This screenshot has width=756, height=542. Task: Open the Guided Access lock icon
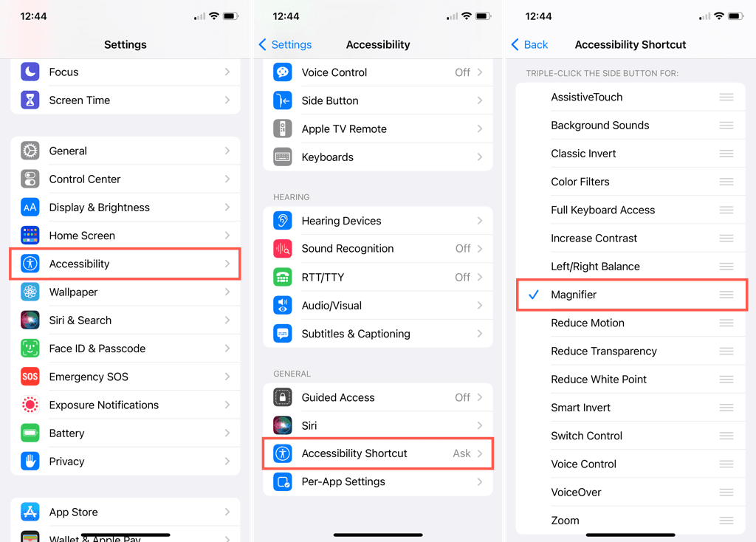coord(283,397)
